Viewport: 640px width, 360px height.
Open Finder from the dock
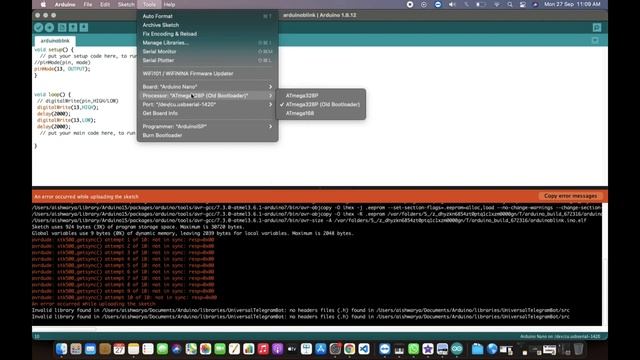(61, 349)
